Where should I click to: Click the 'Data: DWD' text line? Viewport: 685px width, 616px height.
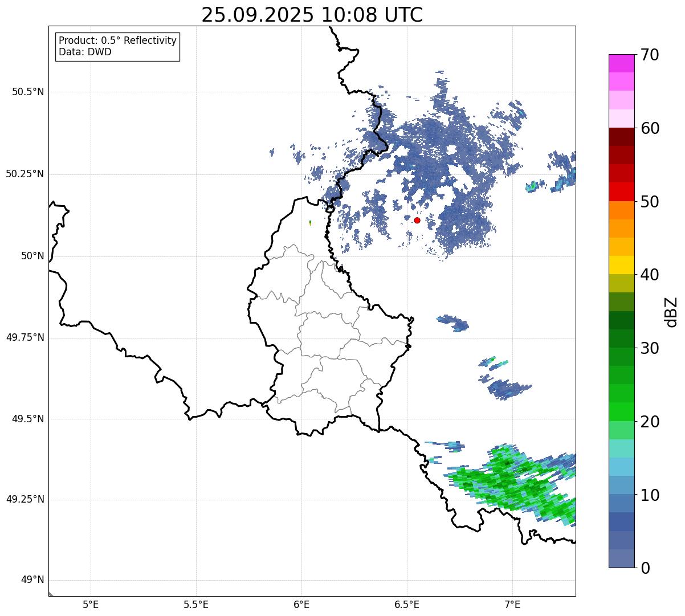click(85, 52)
